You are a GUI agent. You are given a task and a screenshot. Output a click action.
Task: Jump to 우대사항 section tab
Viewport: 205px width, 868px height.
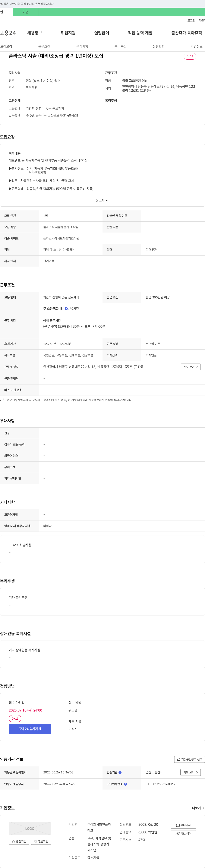82,47
